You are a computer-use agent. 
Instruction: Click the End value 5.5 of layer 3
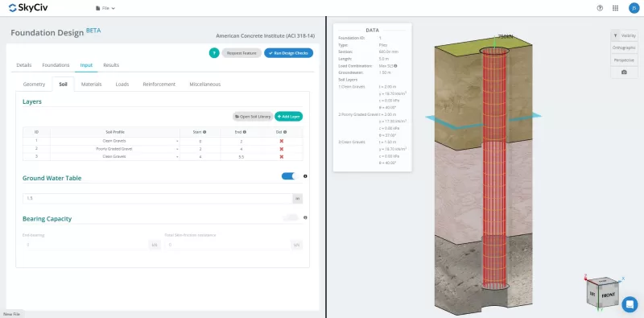tap(241, 156)
